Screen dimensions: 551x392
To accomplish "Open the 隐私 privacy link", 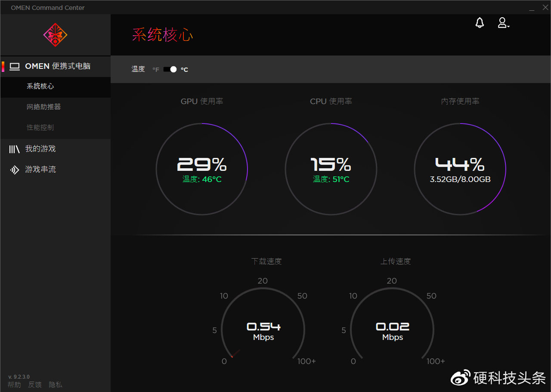I will pos(55,384).
